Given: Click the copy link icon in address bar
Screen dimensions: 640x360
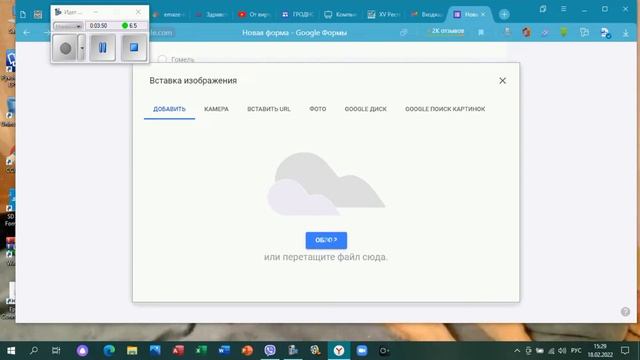Looking at the screenshot, I should pos(404,32).
